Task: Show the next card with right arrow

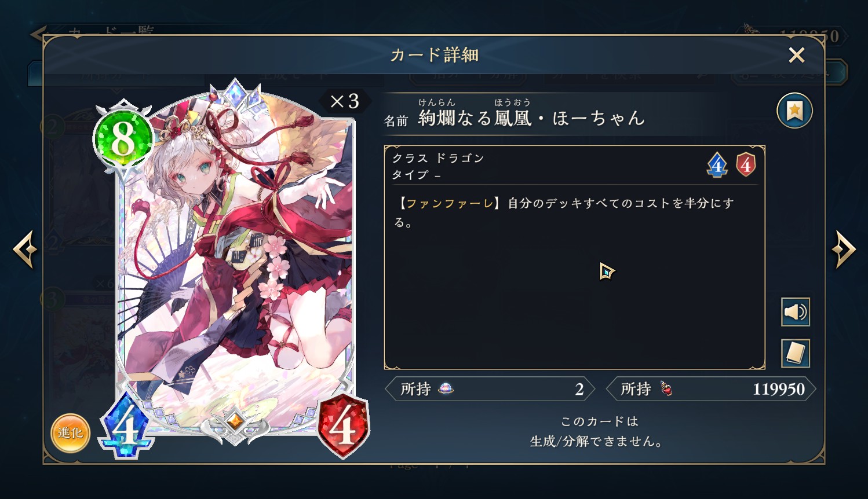Action: (844, 249)
